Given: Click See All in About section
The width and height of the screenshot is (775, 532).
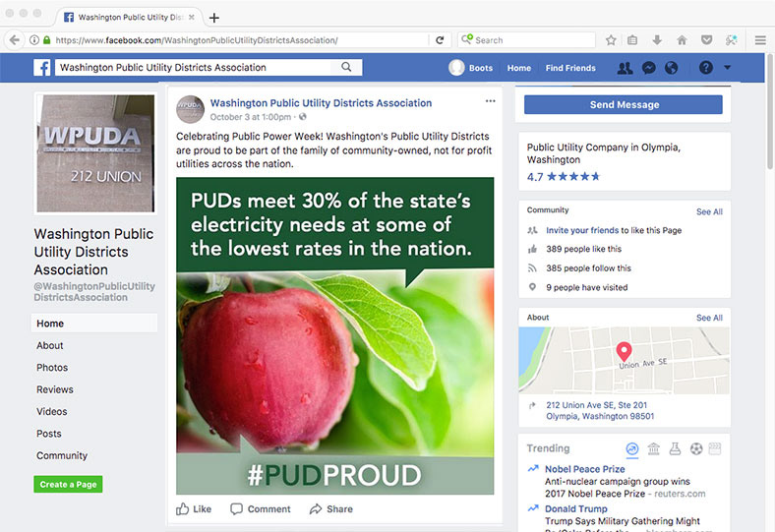Looking at the screenshot, I should 709,318.
